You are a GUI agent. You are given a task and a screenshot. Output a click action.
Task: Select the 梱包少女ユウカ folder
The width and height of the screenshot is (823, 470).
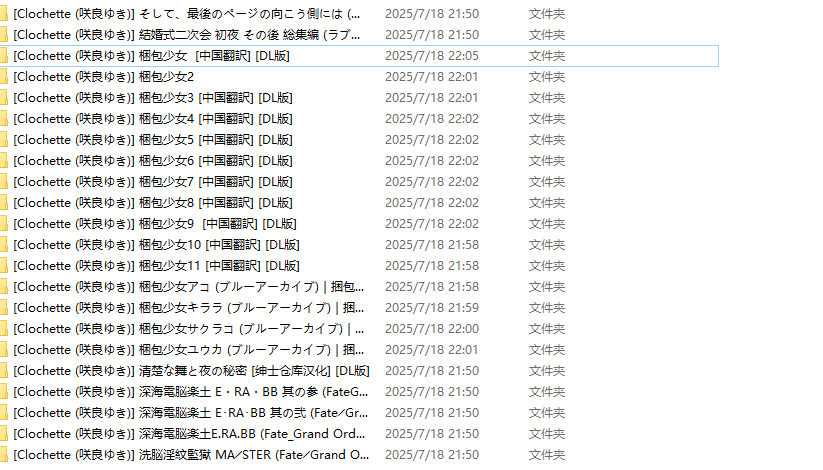point(188,350)
